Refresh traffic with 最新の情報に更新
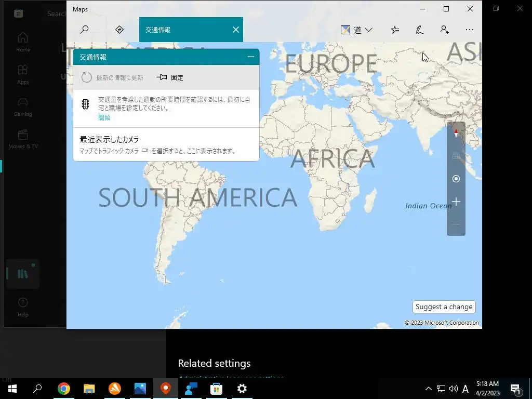This screenshot has height=399, width=532. [x=113, y=77]
